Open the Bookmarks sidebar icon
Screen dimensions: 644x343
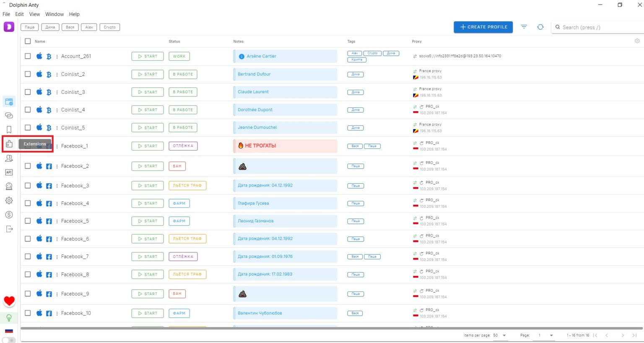[x=9, y=130]
